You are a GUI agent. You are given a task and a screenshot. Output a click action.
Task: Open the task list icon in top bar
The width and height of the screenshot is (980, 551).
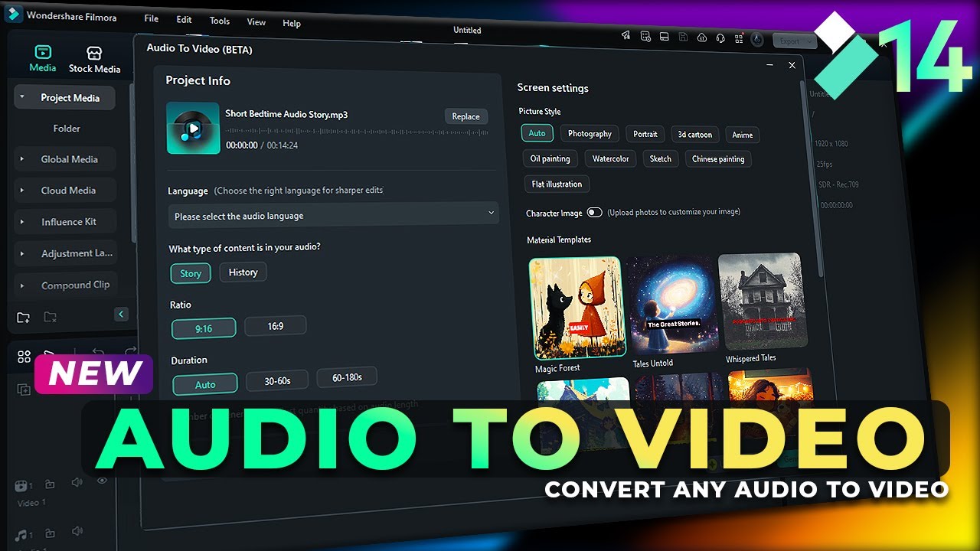tap(645, 36)
